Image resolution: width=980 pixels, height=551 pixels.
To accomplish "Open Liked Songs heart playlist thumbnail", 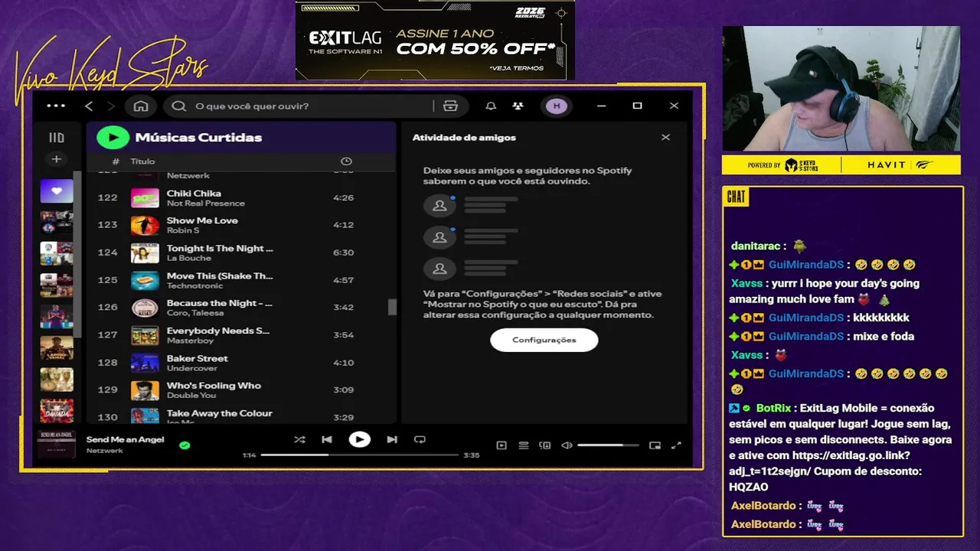I will click(x=57, y=191).
